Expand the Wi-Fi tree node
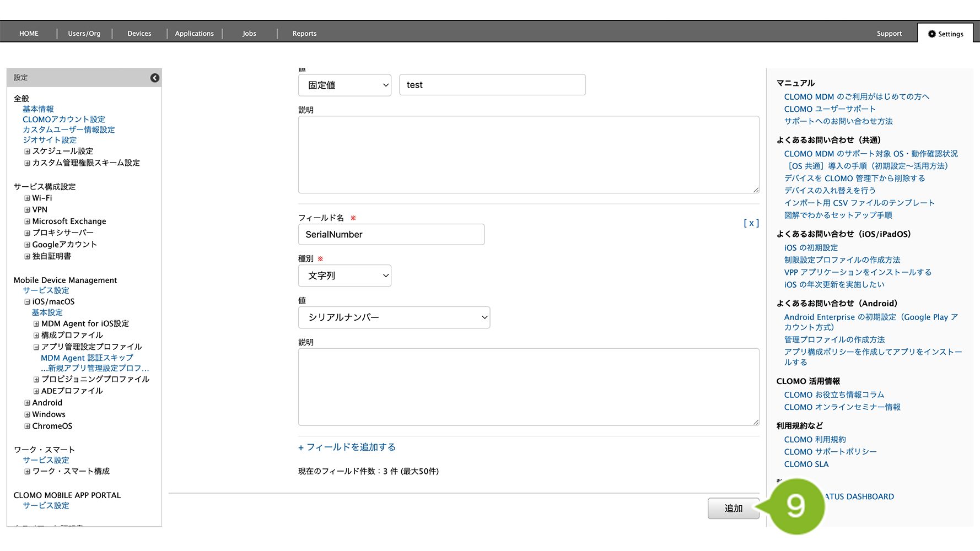Viewport: 980px width, 551px height. click(x=27, y=198)
